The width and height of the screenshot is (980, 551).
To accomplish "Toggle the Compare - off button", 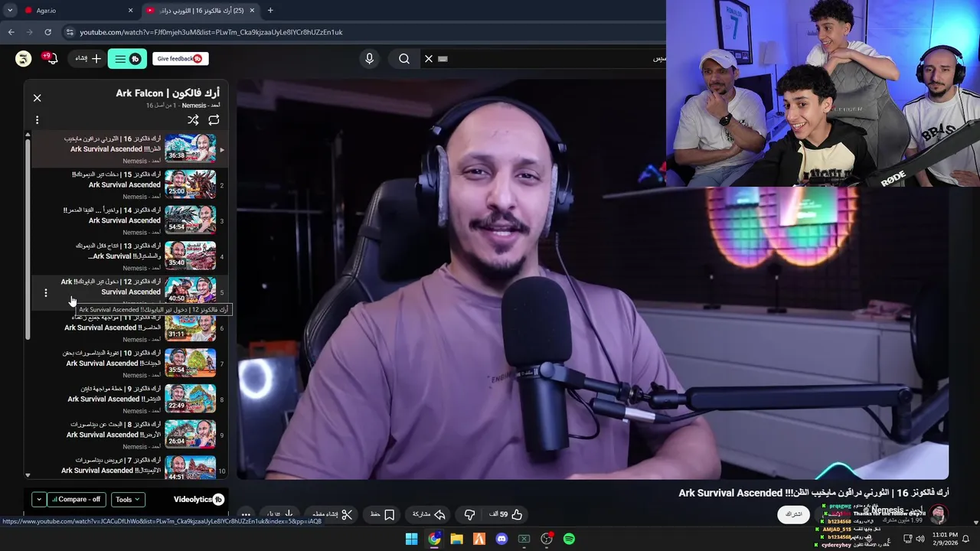I will (76, 499).
